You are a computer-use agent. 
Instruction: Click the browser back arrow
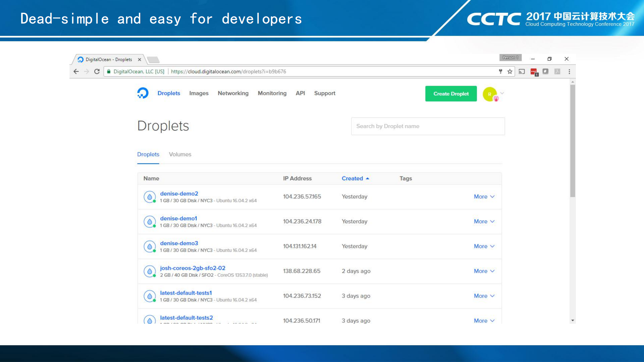point(76,71)
